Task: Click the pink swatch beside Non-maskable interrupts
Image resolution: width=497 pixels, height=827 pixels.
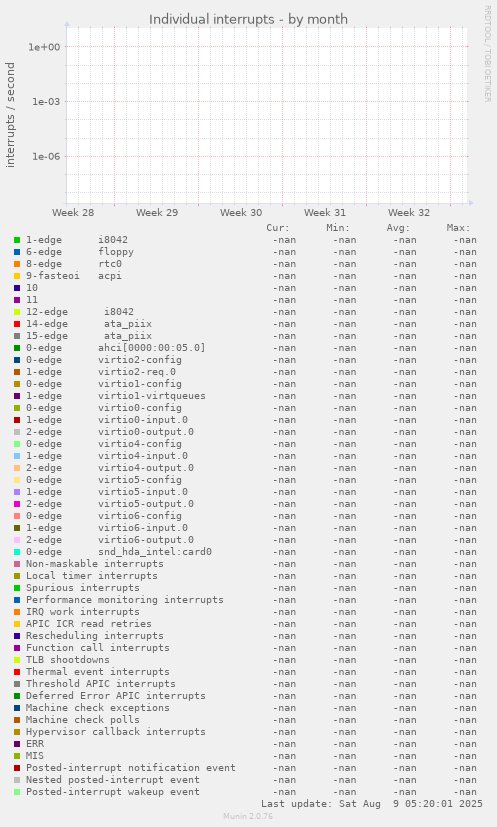Action: point(17,564)
